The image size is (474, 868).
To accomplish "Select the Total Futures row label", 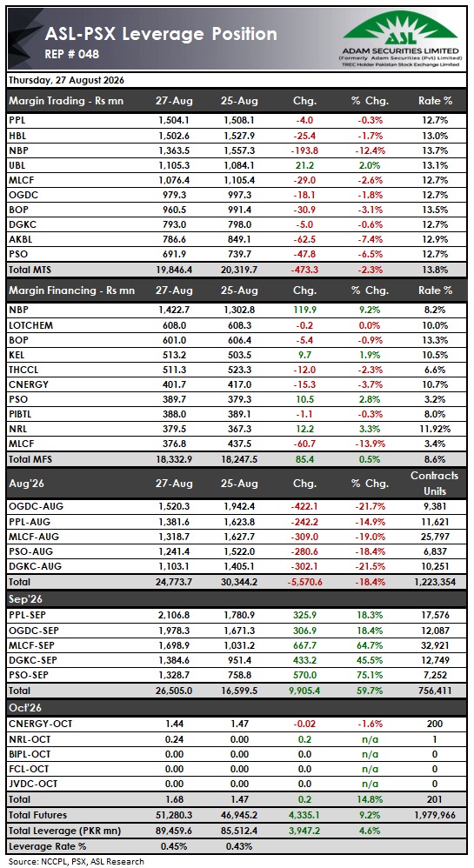I will pos(37,814).
